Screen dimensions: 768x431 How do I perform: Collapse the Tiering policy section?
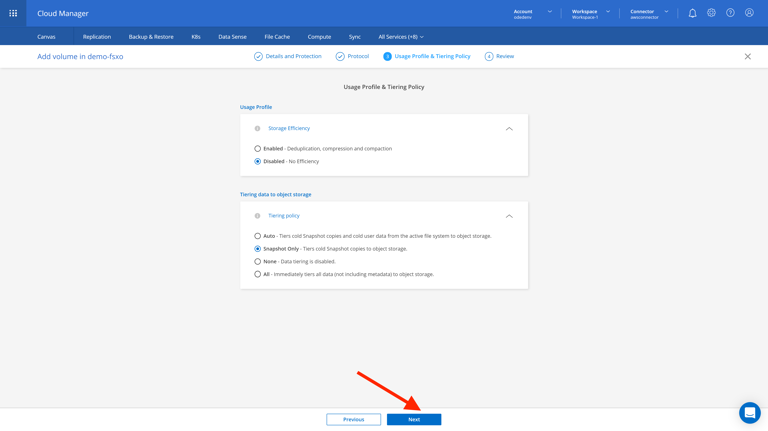(509, 216)
